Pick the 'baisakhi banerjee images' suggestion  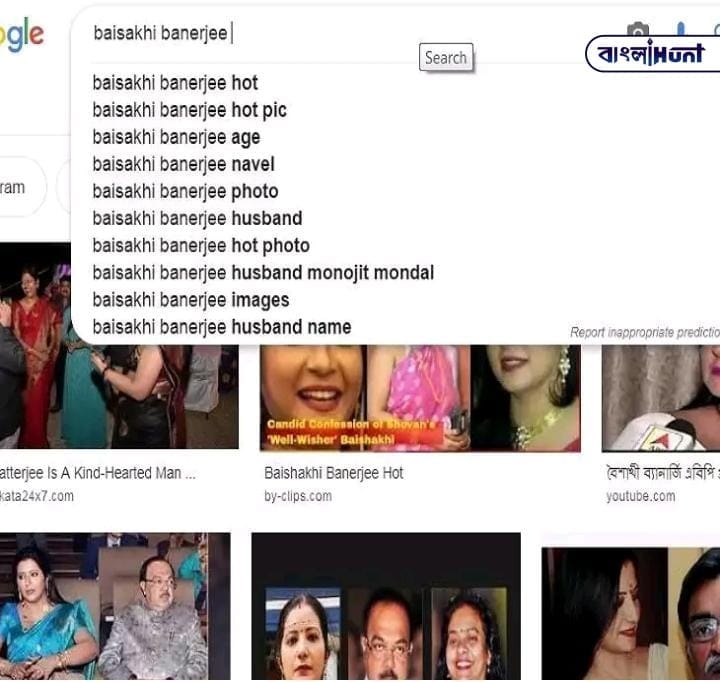[x=191, y=300]
